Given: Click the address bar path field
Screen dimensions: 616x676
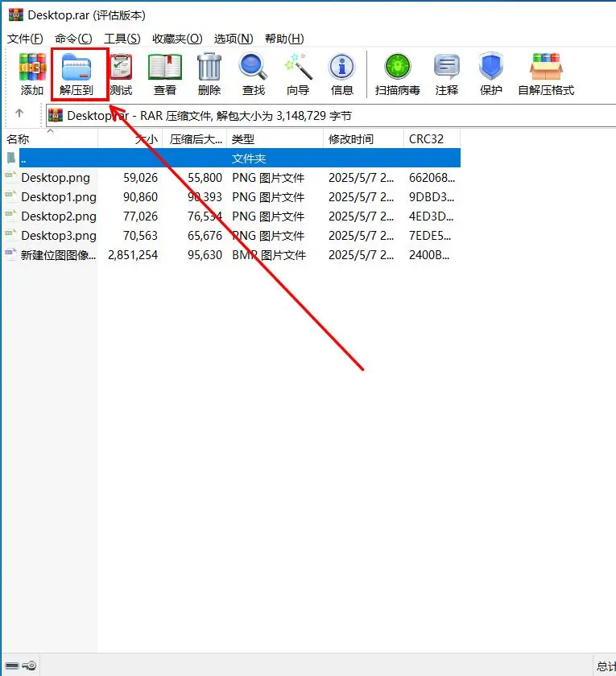Looking at the screenshot, I should click(x=331, y=116).
